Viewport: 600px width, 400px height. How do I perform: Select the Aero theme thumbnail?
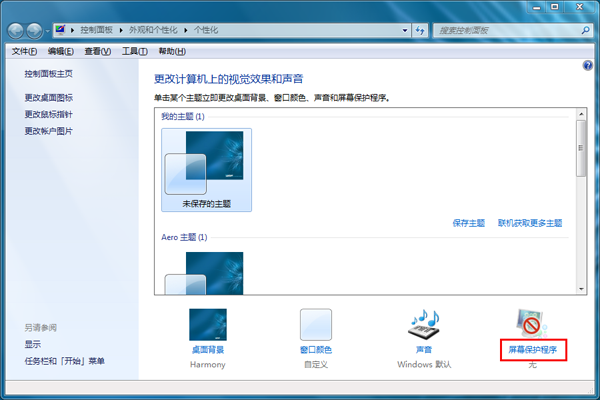pos(206,272)
